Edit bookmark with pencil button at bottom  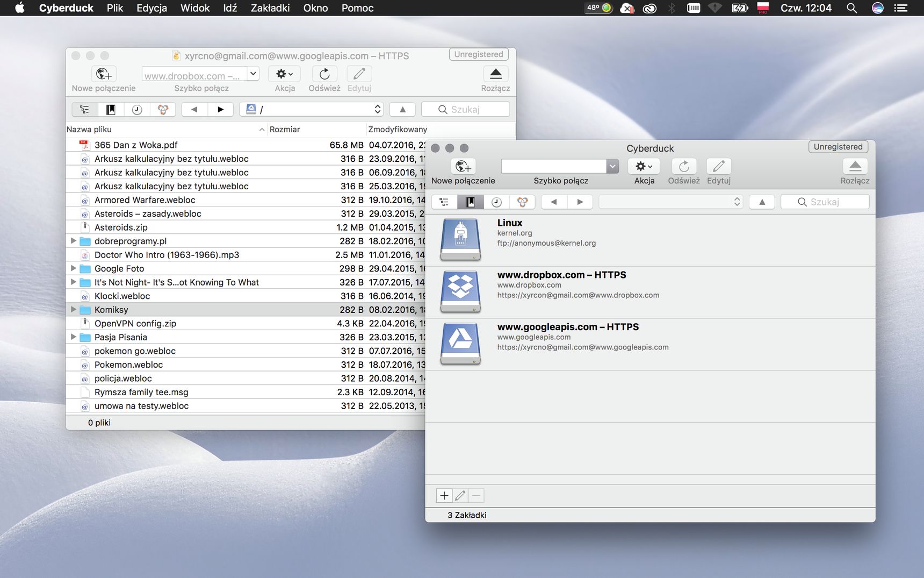(460, 496)
